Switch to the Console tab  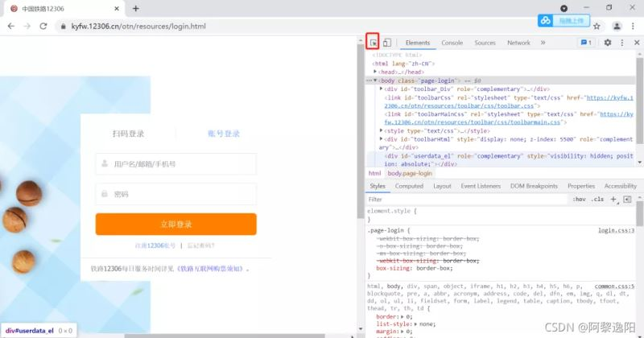(452, 43)
